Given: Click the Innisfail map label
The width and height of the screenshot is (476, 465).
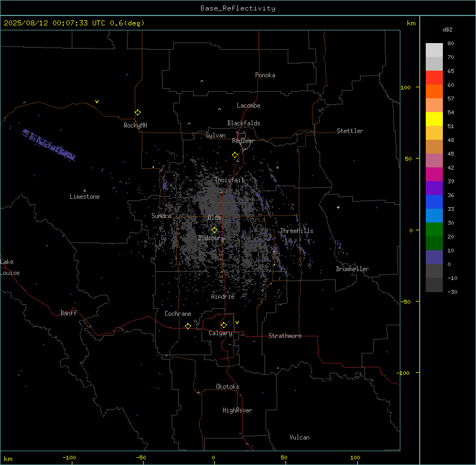Looking at the screenshot, I should point(230,180).
